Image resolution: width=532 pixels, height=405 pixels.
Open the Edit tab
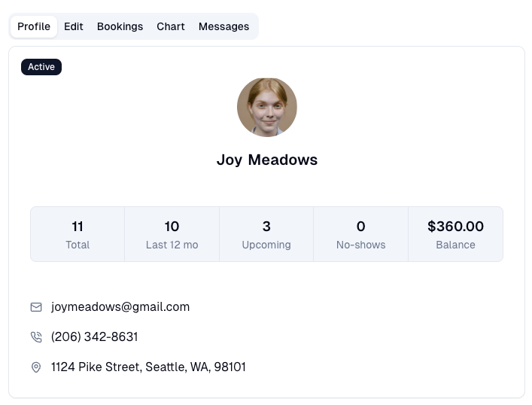click(74, 26)
